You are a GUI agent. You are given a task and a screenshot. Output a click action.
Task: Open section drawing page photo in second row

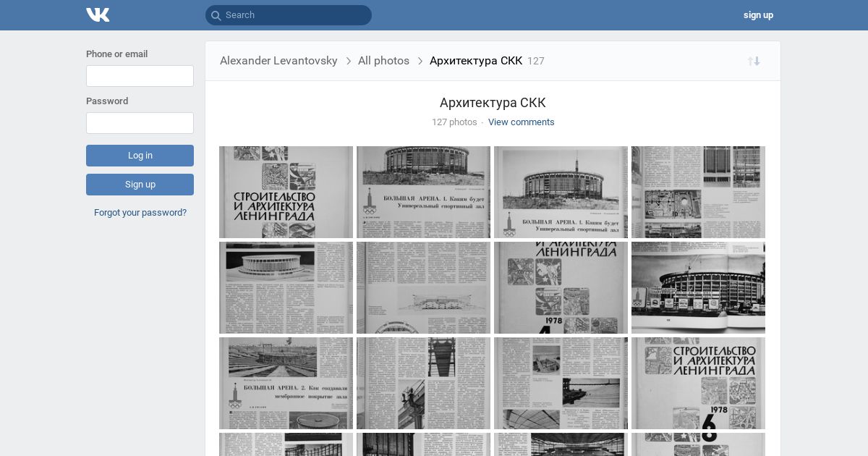(423, 287)
